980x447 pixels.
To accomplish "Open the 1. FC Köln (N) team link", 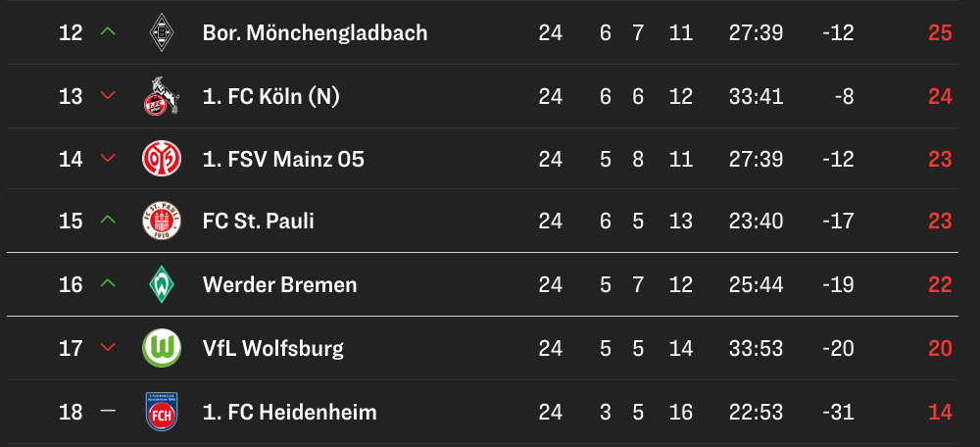I will [270, 96].
